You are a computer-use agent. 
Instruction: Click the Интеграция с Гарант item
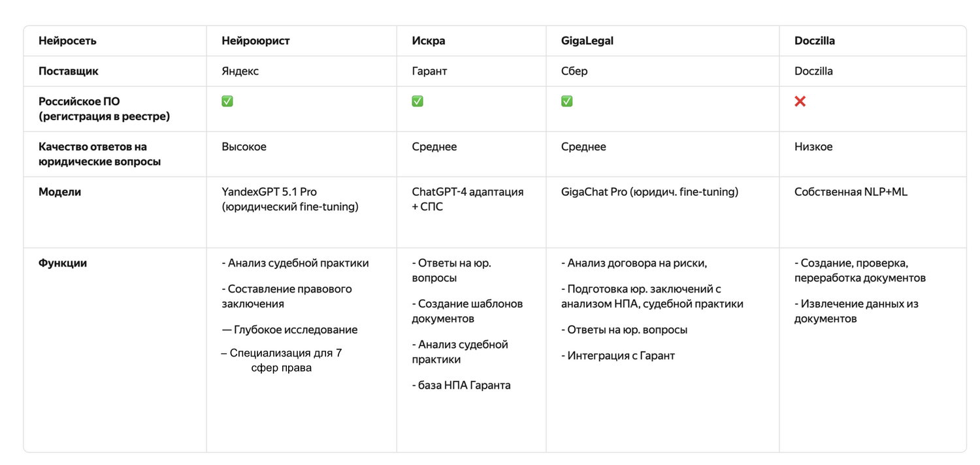(x=618, y=356)
